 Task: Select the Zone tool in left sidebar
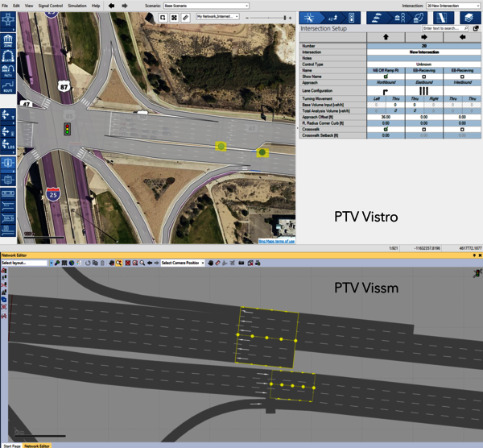(x=8, y=41)
